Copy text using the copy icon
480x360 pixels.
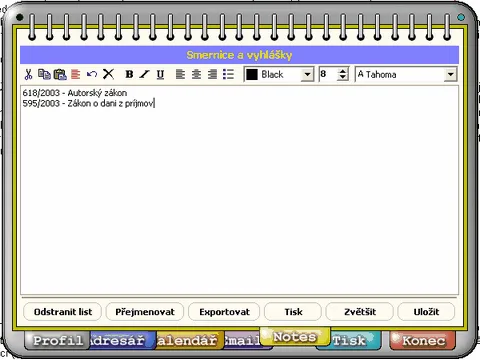coord(44,74)
